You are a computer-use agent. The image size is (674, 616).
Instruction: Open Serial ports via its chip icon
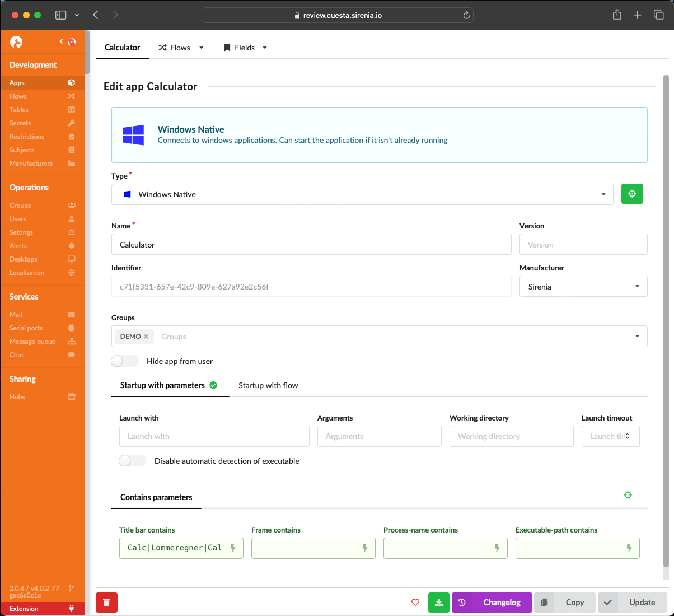(x=72, y=328)
